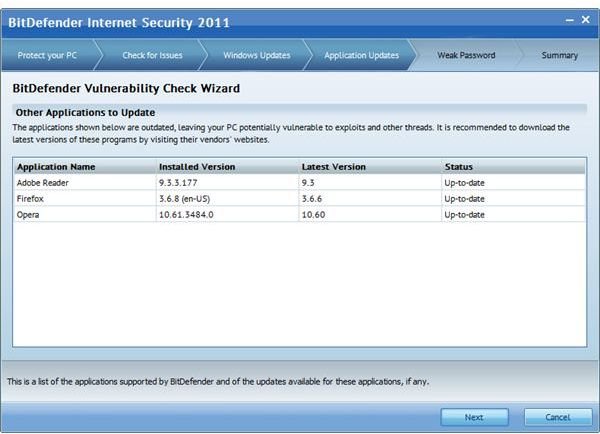Jump to the Weak Password step

pyautogui.click(x=466, y=55)
